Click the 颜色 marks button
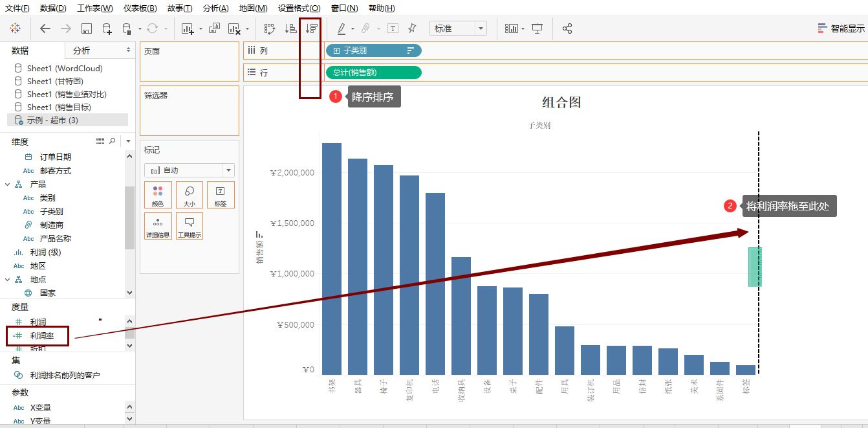This screenshot has height=428, width=868. (158, 195)
